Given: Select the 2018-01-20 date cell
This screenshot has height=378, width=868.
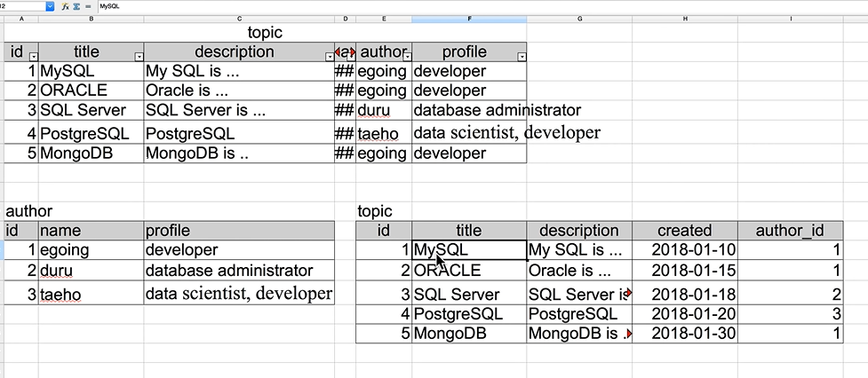Looking at the screenshot, I should pos(685,314).
